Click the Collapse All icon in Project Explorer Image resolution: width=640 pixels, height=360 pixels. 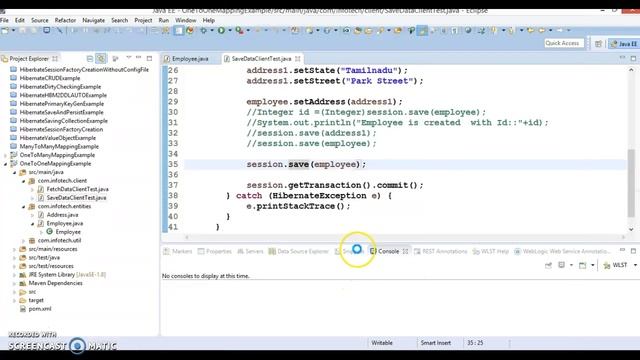point(90,59)
